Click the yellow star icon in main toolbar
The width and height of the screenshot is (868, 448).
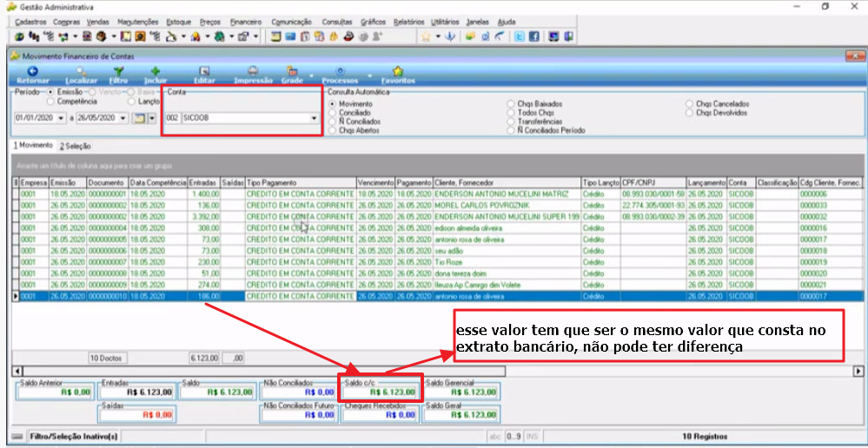tap(427, 36)
